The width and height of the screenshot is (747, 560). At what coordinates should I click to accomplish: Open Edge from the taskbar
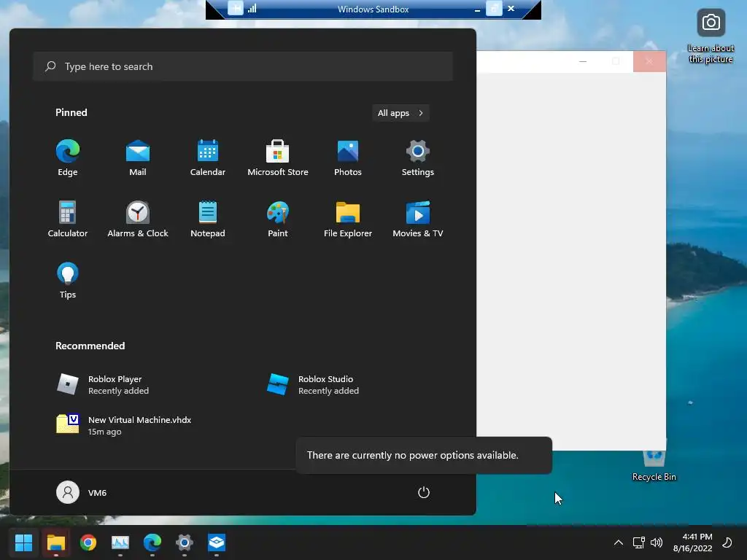tap(152, 542)
